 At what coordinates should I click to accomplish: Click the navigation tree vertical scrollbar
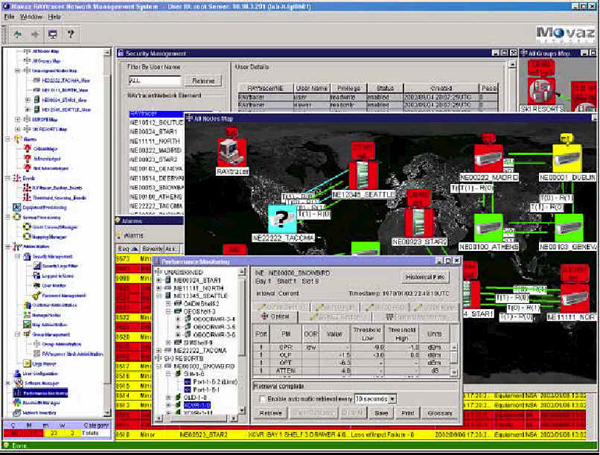click(107, 232)
